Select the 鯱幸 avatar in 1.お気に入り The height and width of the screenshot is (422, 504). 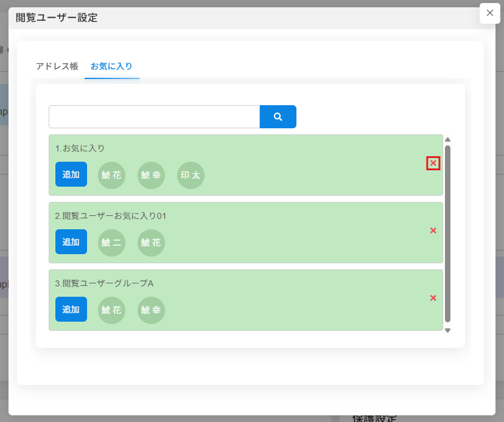[x=151, y=175]
